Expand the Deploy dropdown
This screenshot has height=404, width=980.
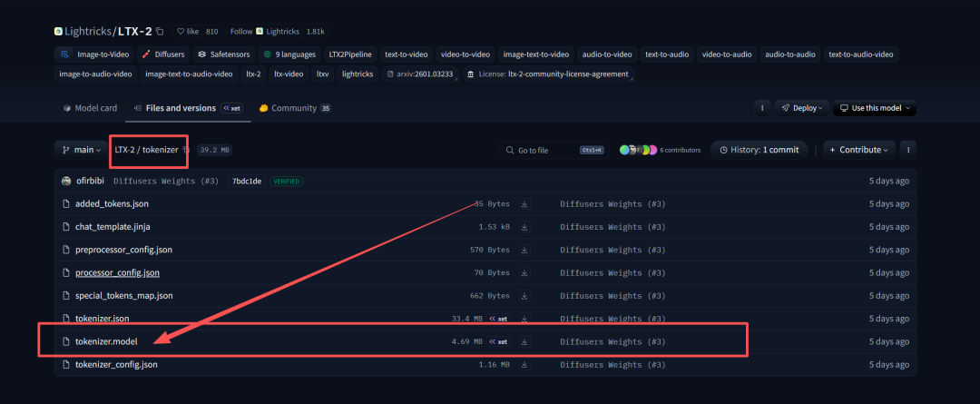click(x=802, y=108)
